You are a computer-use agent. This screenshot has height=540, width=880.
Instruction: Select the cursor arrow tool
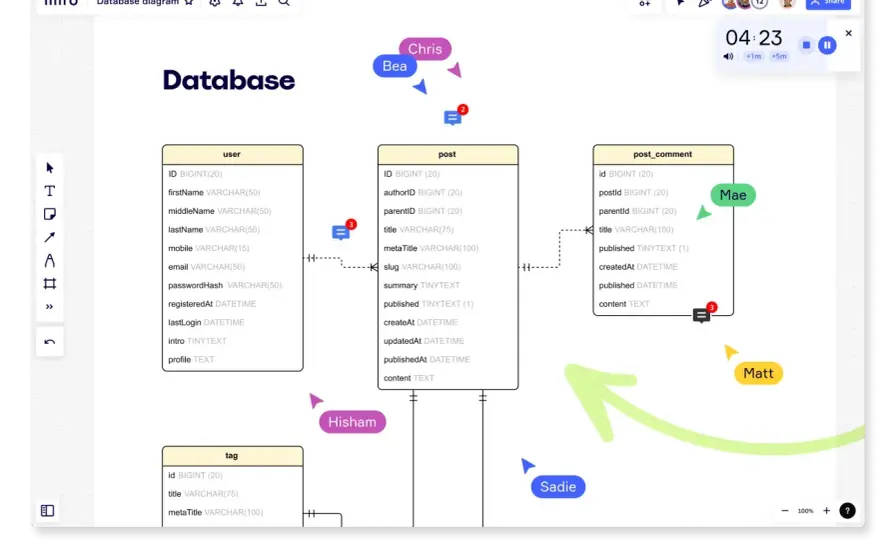pos(49,168)
